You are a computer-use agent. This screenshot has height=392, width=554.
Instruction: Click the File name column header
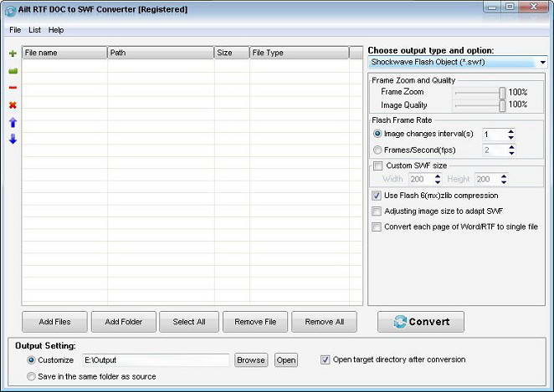64,53
